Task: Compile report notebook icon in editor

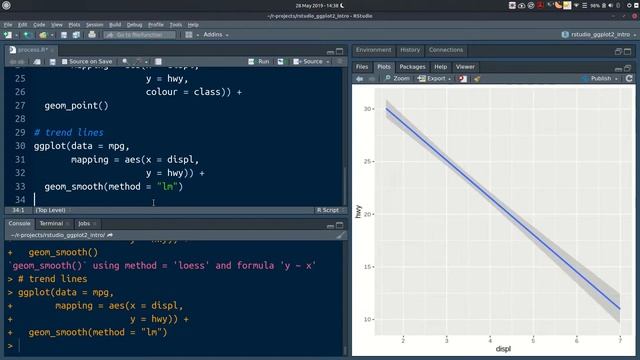Action: coord(158,62)
